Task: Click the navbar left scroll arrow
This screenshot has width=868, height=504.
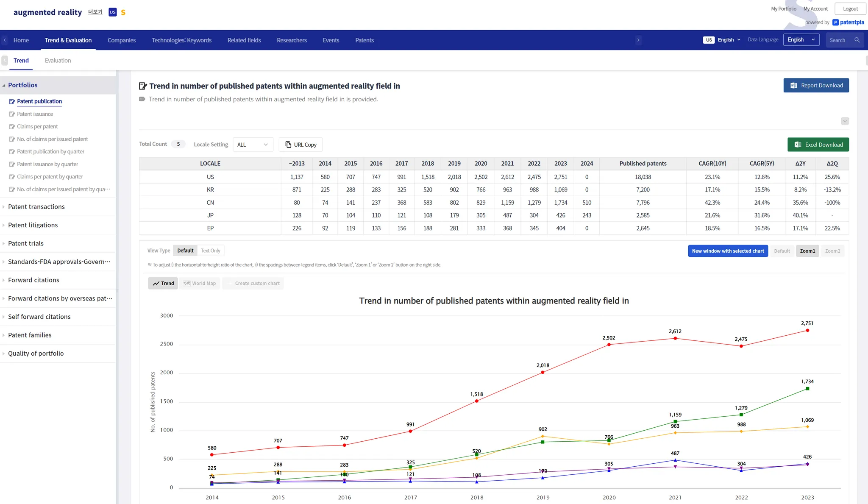Action: [x=5, y=40]
